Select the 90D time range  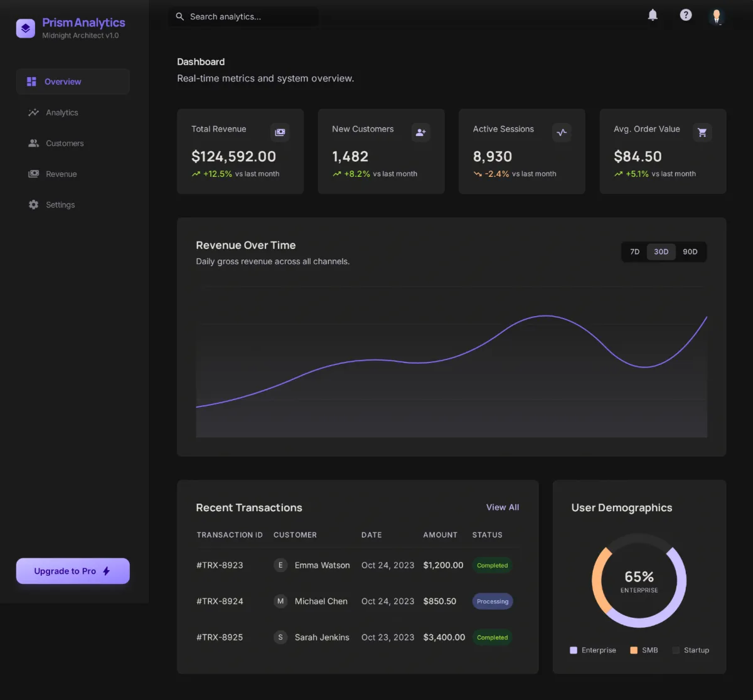(690, 252)
